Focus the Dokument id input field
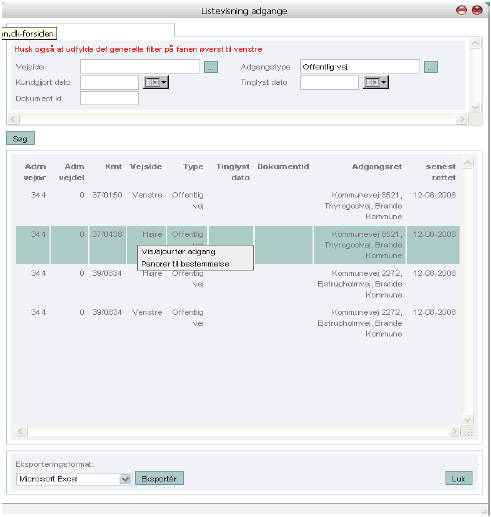 [109, 98]
